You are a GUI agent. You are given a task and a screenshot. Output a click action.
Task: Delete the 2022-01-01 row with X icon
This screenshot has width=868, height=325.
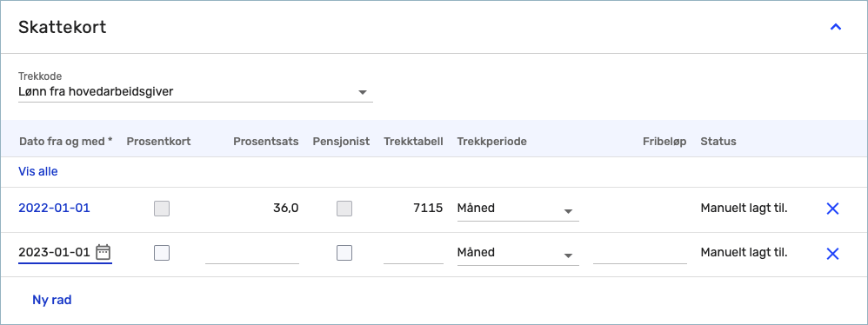coord(832,209)
